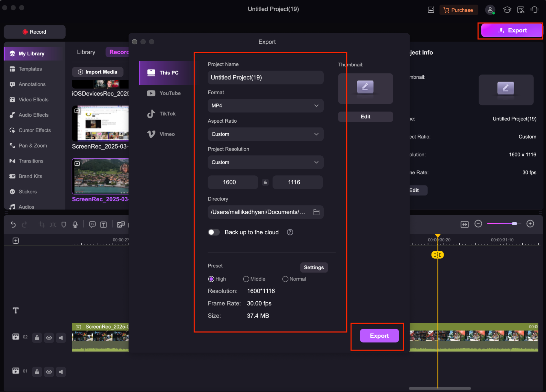This screenshot has width=546, height=392.
Task: Click the voiceover microphone icon
Action: tap(75, 225)
